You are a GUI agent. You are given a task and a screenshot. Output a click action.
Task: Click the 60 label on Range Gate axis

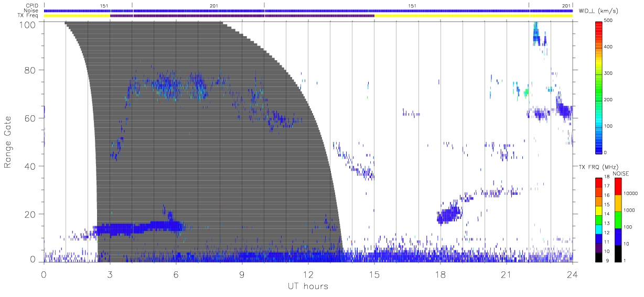(x=31, y=118)
